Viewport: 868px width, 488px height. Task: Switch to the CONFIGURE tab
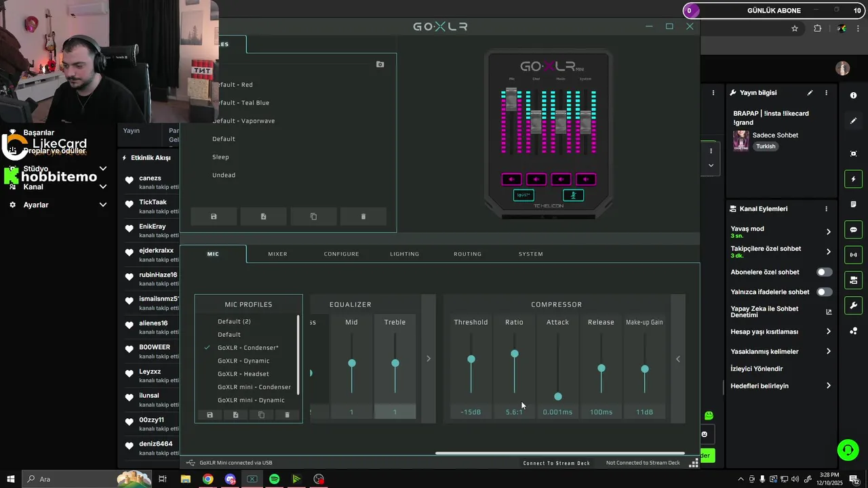click(x=341, y=254)
